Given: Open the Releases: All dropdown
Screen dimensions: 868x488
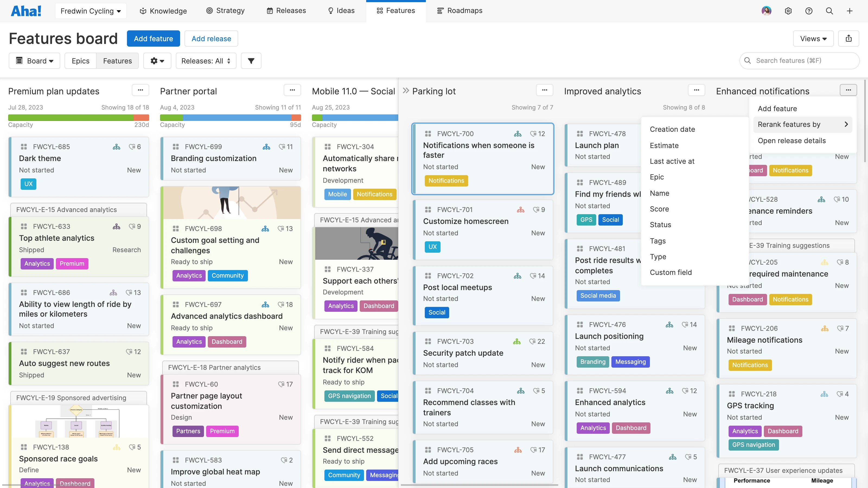Looking at the screenshot, I should pyautogui.click(x=206, y=61).
